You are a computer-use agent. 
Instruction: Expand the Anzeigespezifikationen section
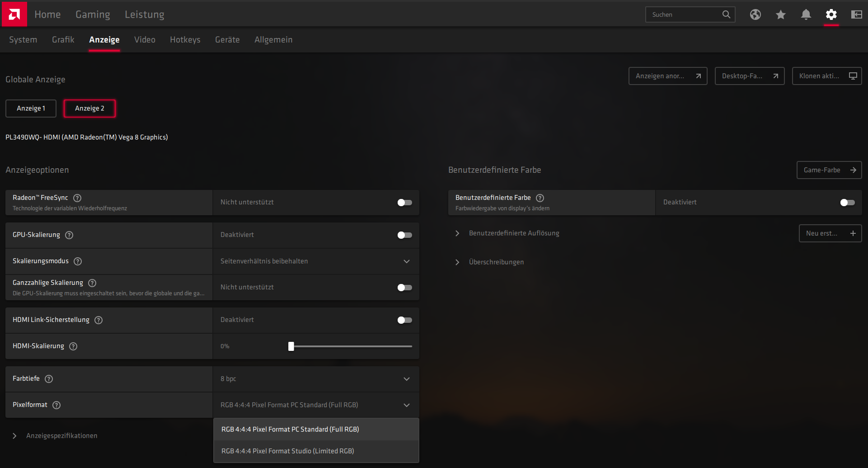tap(61, 436)
